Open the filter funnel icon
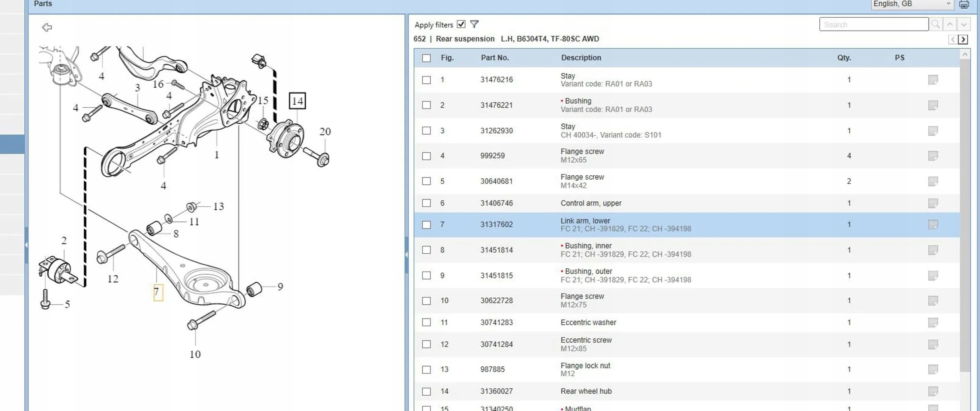The image size is (980, 411). (x=474, y=24)
